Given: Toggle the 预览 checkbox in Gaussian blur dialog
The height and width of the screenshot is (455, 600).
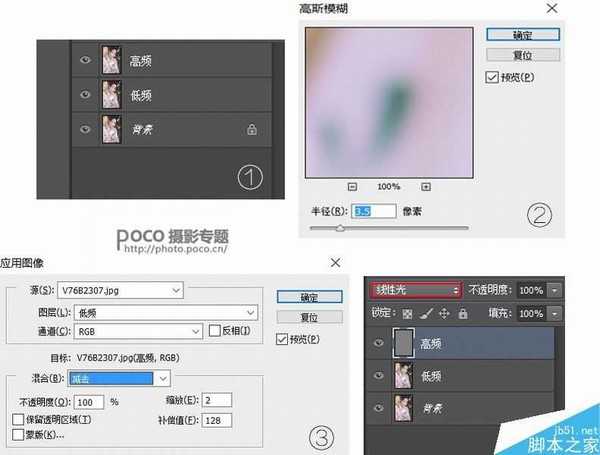Looking at the screenshot, I should [492, 77].
